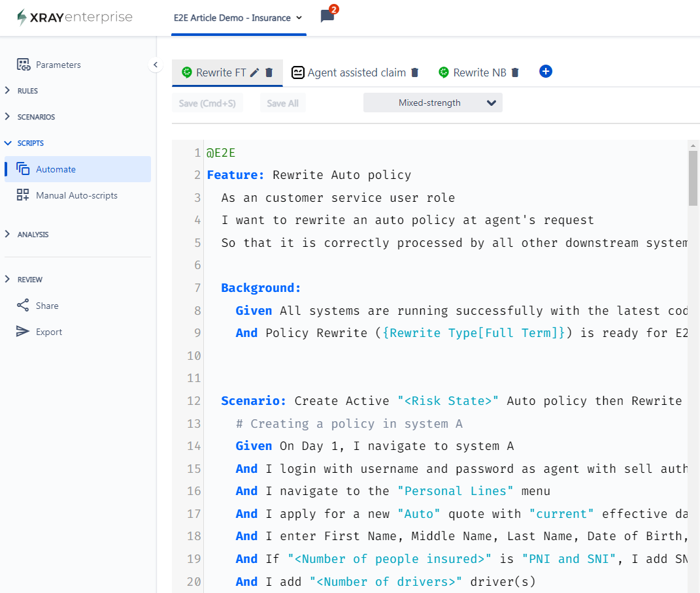Click the "<Risk State>" placeholder text
700x593 pixels.
click(x=448, y=401)
